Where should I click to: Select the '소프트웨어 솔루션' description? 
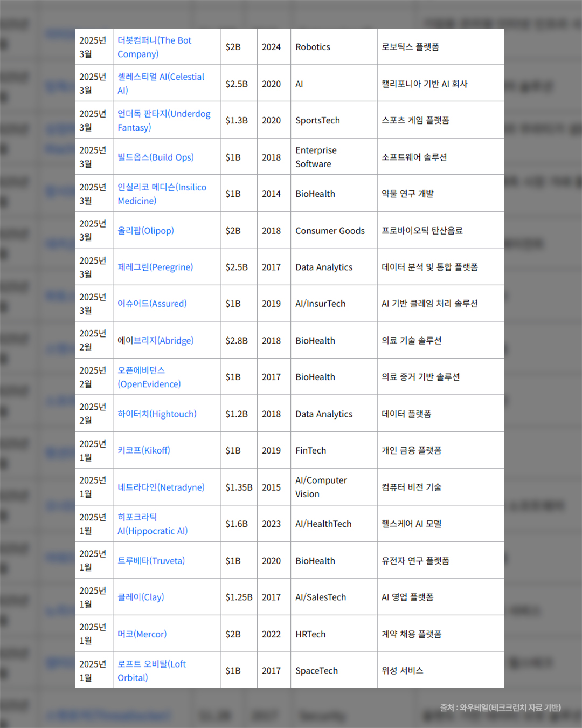(x=414, y=157)
